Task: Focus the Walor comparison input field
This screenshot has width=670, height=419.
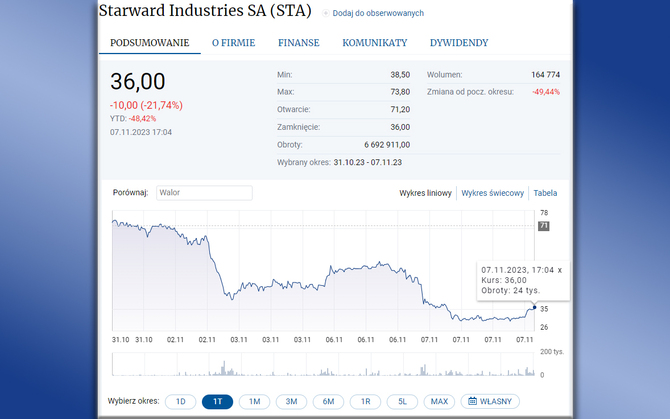Action: point(204,193)
